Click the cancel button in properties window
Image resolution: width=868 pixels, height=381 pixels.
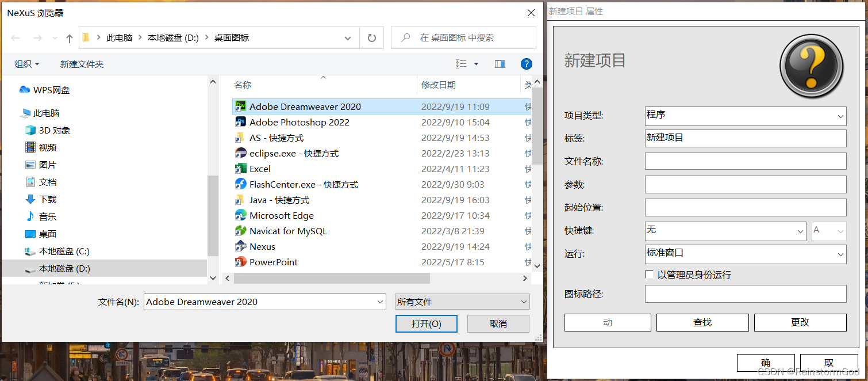click(829, 363)
